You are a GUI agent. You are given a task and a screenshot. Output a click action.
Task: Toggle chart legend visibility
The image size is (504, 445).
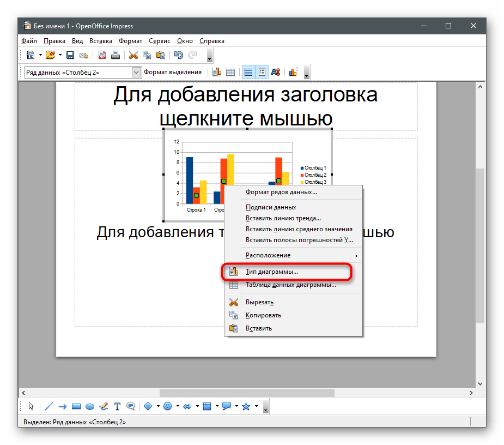262,72
